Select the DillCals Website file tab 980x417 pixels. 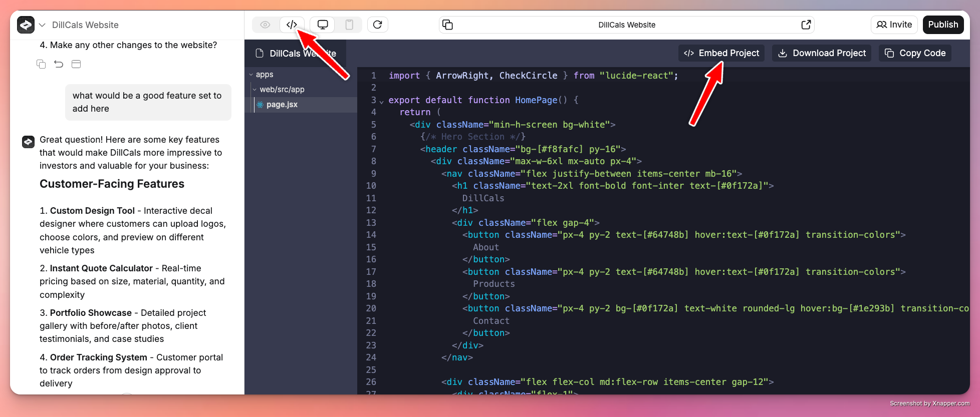296,53
